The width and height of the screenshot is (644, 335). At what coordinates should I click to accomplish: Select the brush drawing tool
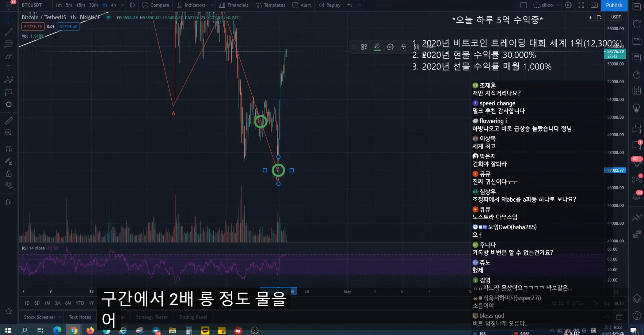(9, 56)
